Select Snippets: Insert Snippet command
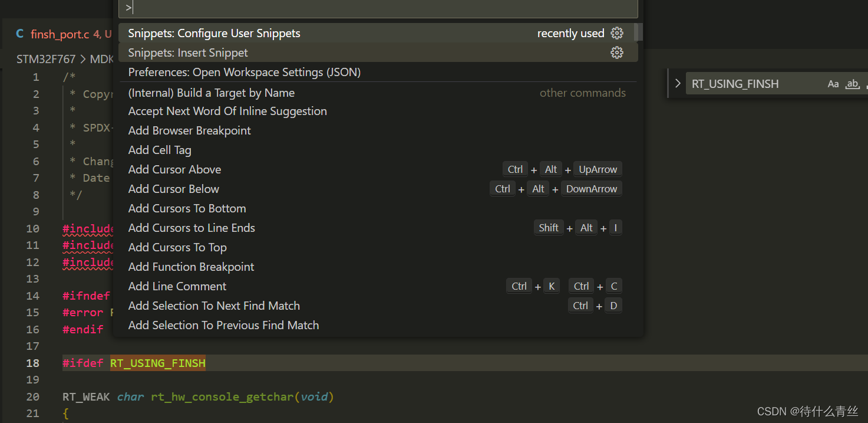 click(x=189, y=53)
